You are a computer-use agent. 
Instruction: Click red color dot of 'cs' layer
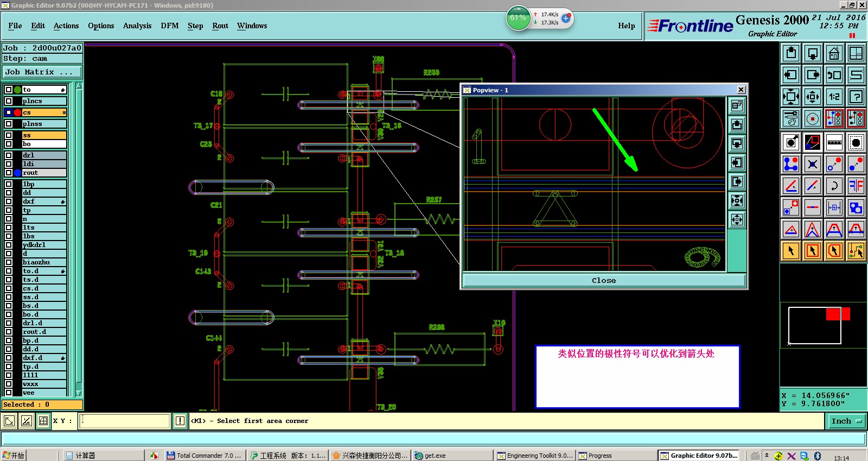coord(17,112)
